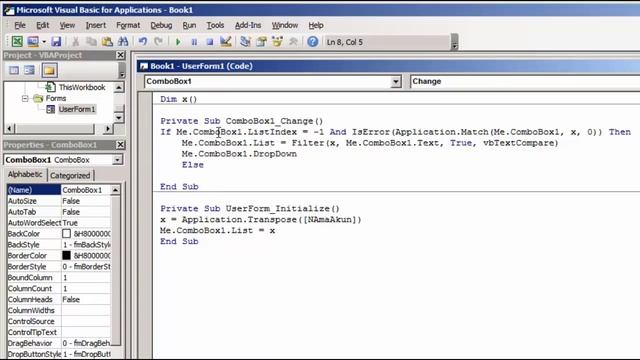Save the workbook with the Save icon
Viewport: 640px width, 360px height.
click(x=56, y=42)
